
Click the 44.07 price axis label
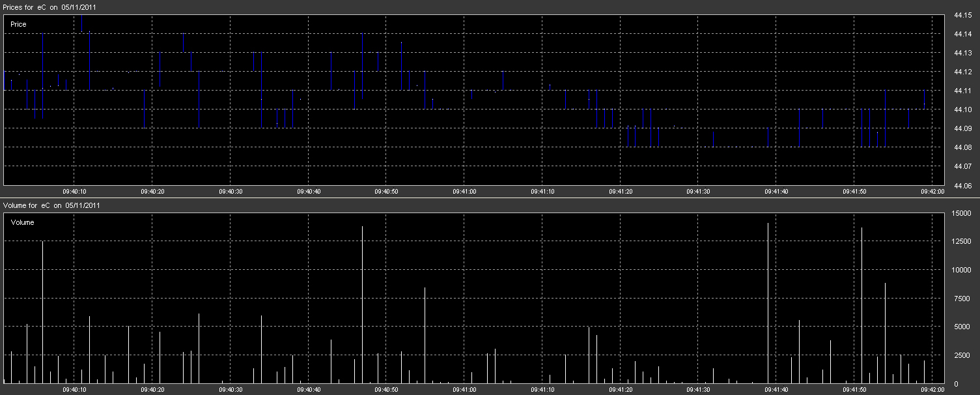[x=962, y=167]
